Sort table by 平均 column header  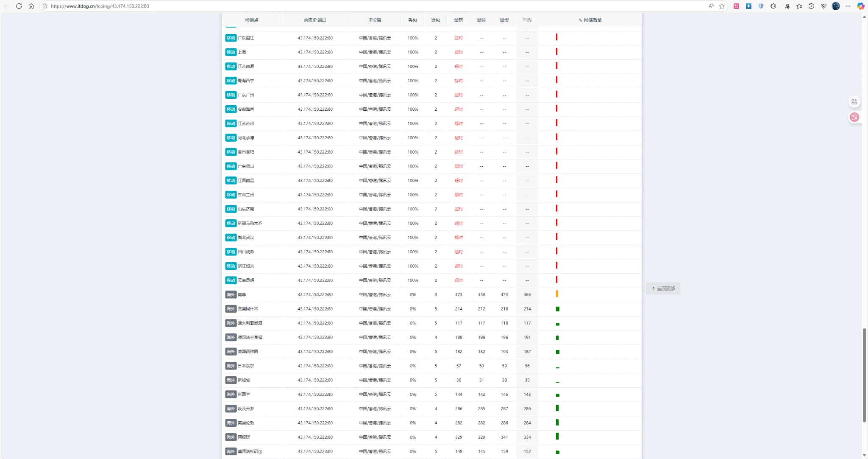tap(527, 20)
